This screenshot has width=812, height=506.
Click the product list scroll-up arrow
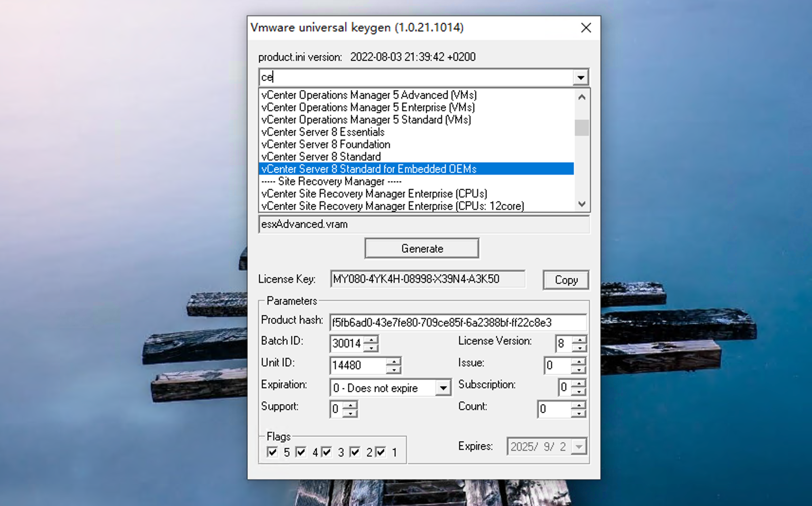tap(582, 97)
